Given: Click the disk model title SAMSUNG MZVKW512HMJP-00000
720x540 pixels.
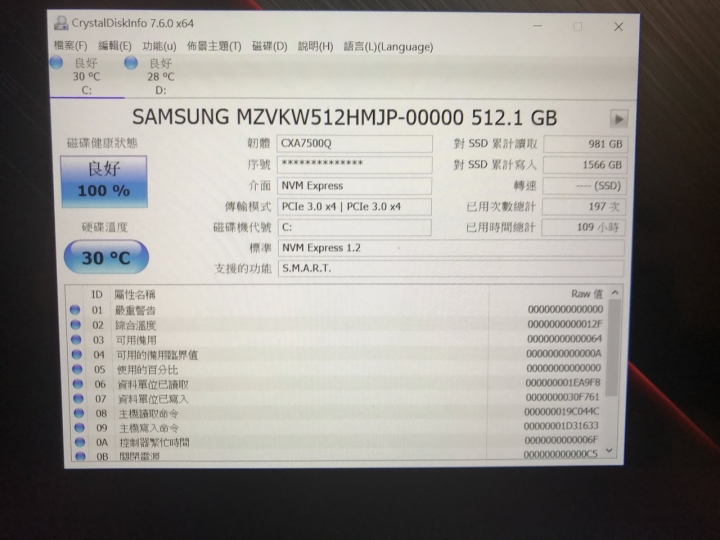Looking at the screenshot, I should tap(298, 118).
